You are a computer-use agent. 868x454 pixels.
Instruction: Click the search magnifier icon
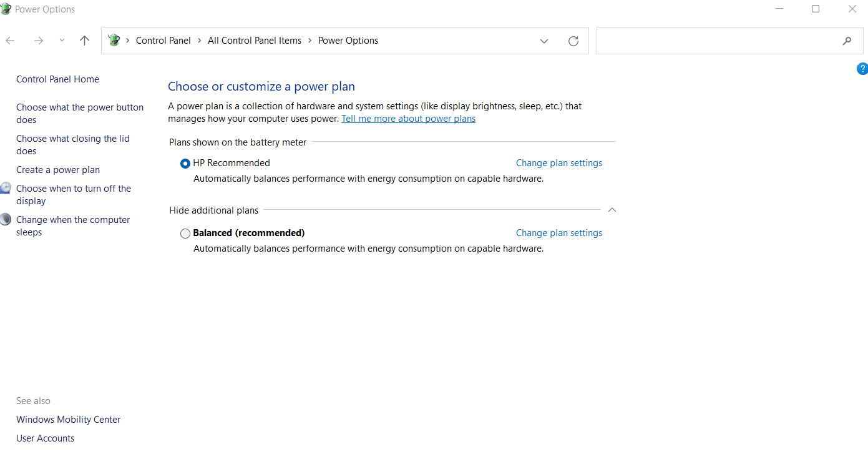(847, 41)
